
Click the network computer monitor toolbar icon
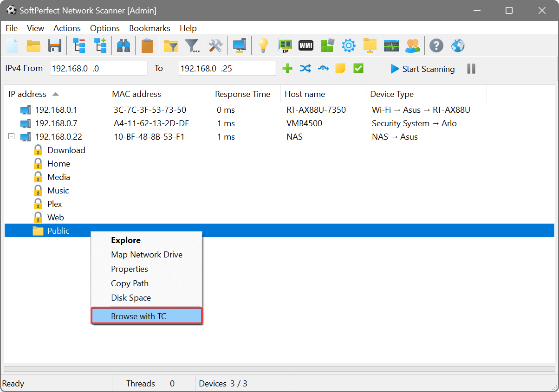[x=240, y=45]
